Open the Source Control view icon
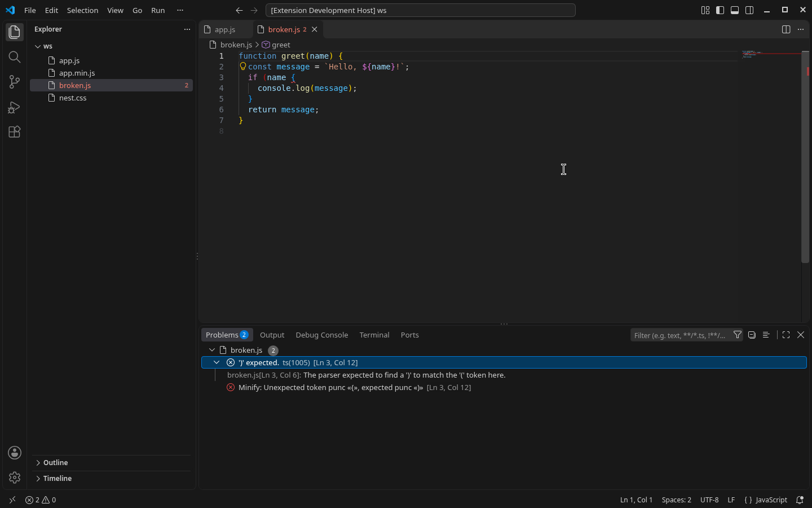The height and width of the screenshot is (508, 812). [15, 82]
